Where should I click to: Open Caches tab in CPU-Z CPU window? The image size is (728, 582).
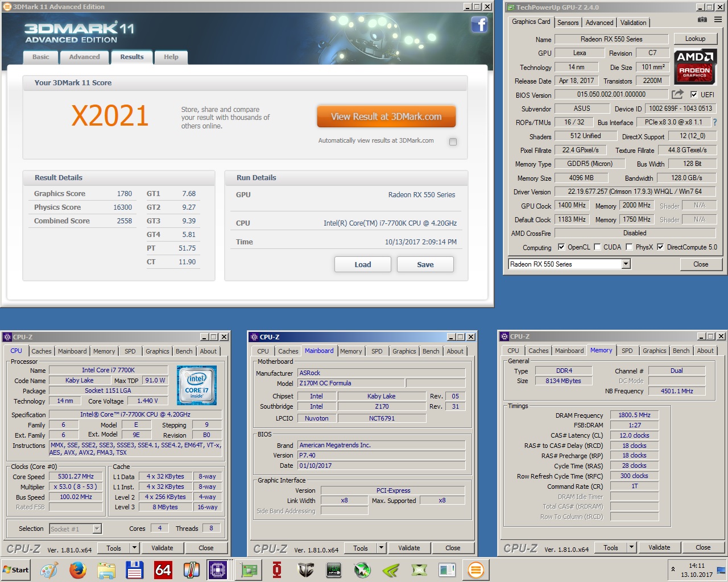point(42,352)
